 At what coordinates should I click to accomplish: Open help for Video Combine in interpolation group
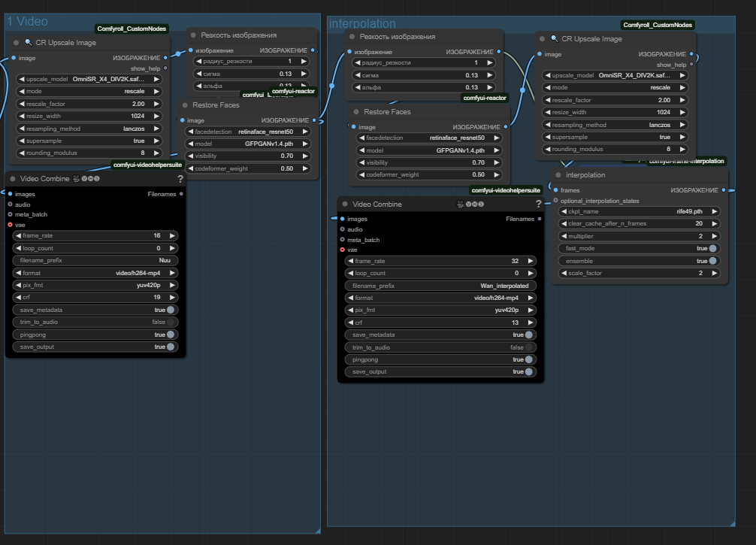(x=538, y=204)
